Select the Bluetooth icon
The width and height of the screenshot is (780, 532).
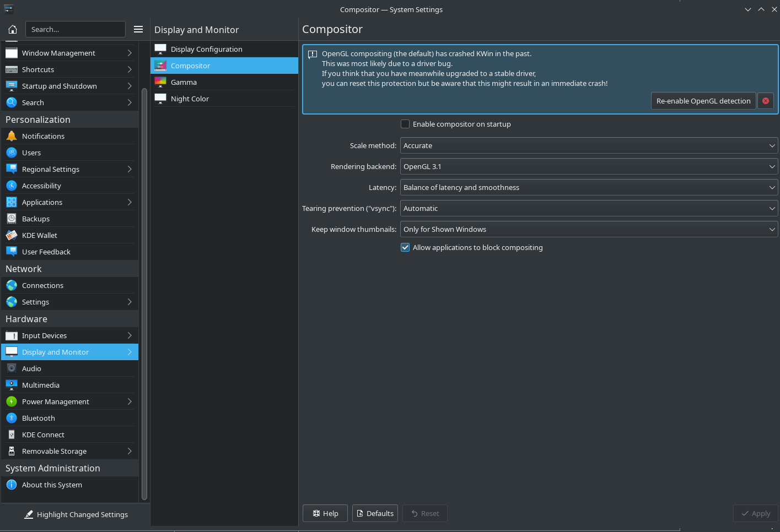click(x=12, y=418)
